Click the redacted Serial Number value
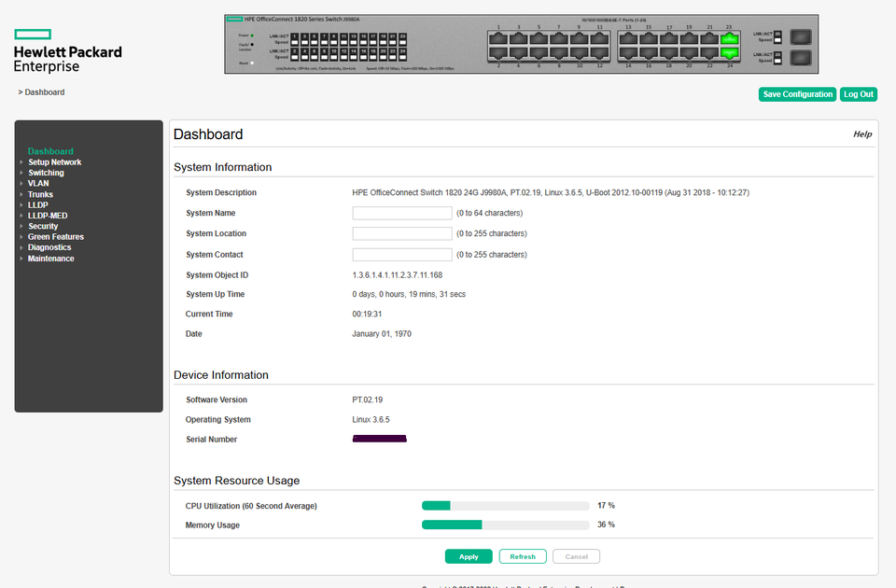The image size is (896, 588). click(380, 439)
